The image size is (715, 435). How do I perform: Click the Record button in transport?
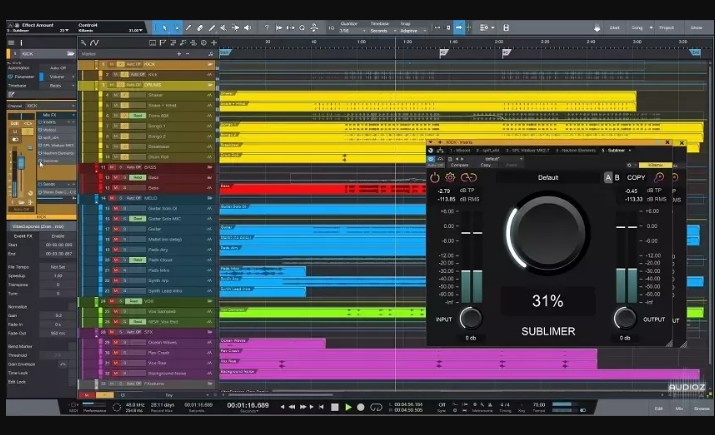click(x=361, y=407)
